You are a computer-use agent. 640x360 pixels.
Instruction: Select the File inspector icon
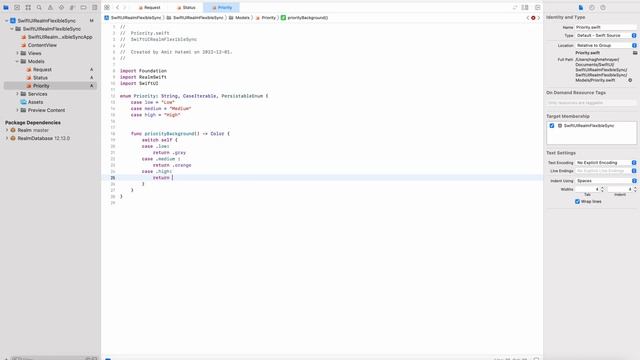coord(581,7)
